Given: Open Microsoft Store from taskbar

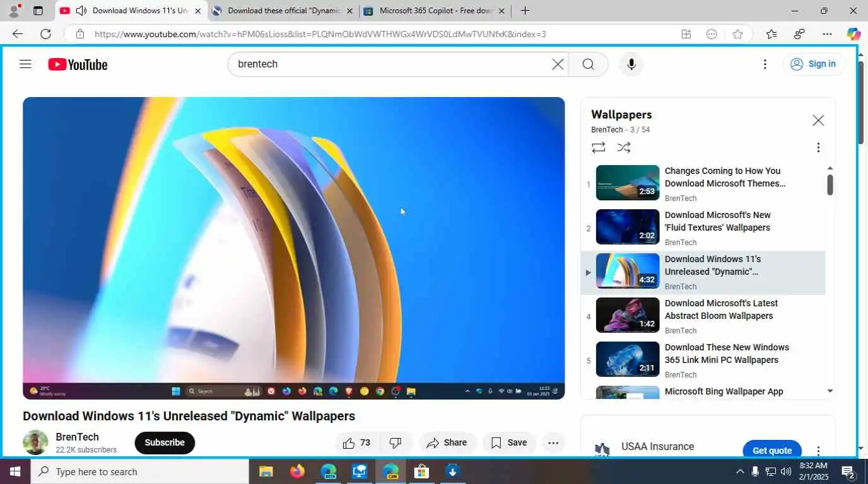Looking at the screenshot, I should tap(421, 471).
